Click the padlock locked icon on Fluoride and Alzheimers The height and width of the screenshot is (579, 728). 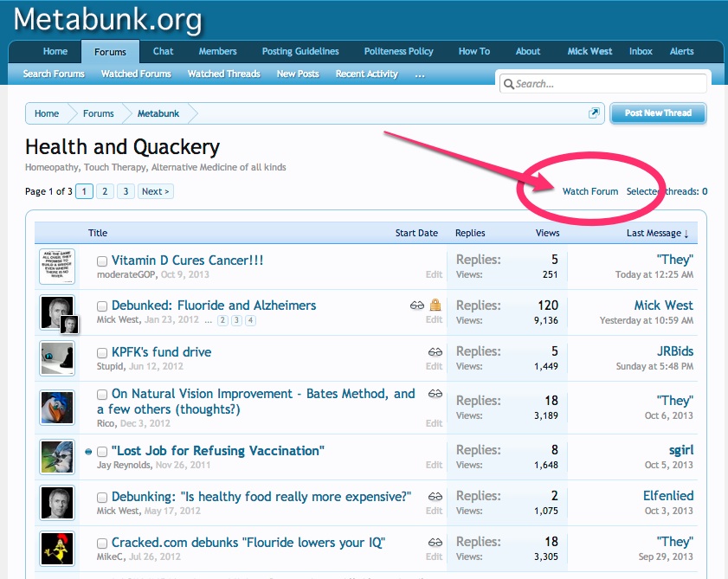click(x=435, y=305)
